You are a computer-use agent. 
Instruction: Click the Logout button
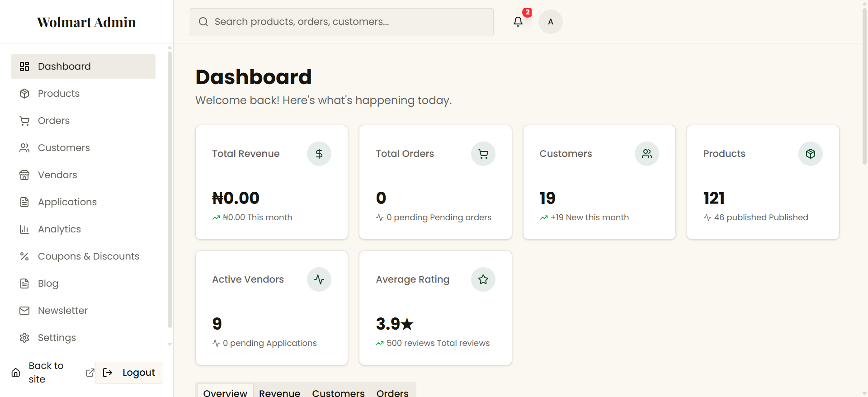tap(128, 373)
